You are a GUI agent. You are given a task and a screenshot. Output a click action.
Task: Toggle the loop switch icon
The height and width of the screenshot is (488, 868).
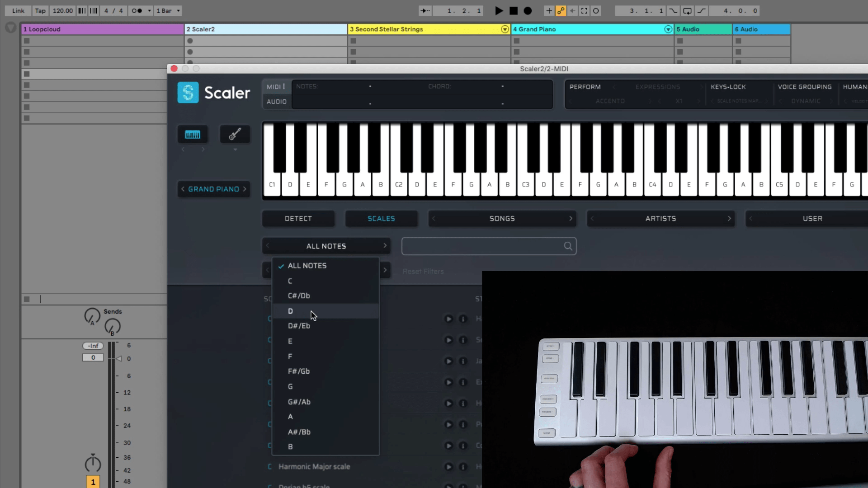[x=687, y=11]
